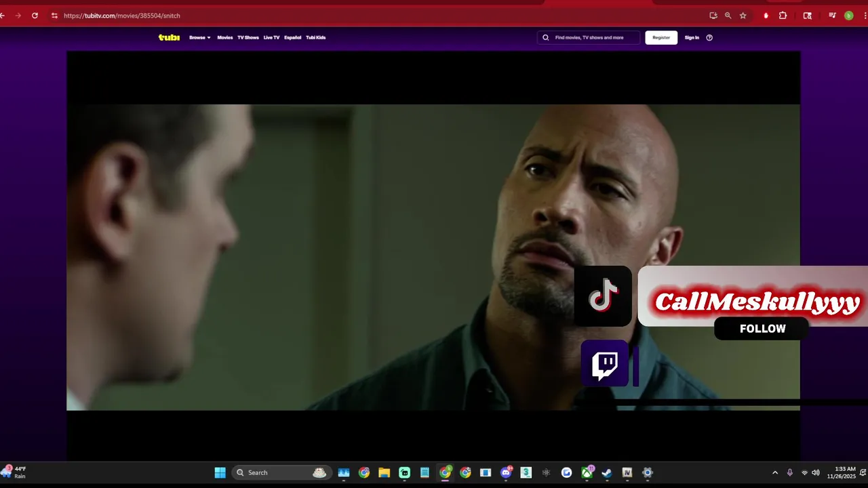The width and height of the screenshot is (868, 488).
Task: Open the volume speaker tray icon
Action: [x=816, y=472]
